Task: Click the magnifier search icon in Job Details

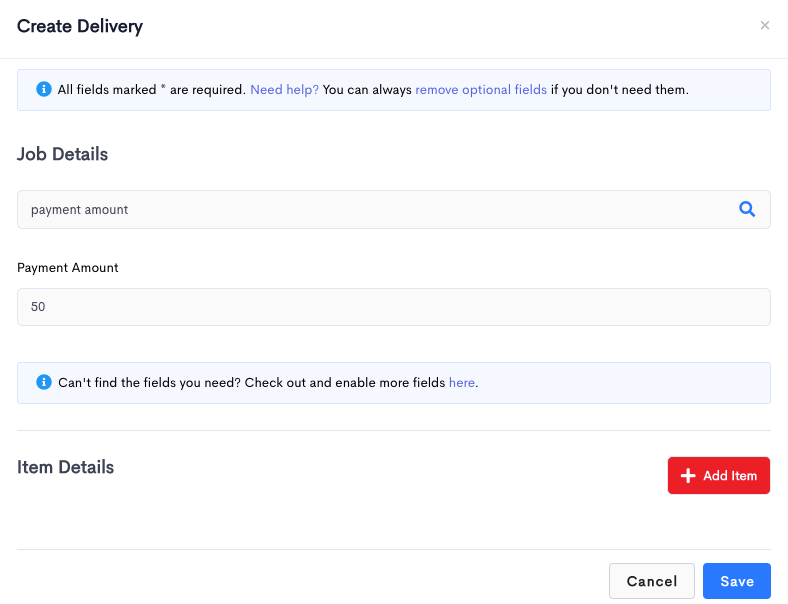Action: tap(747, 209)
